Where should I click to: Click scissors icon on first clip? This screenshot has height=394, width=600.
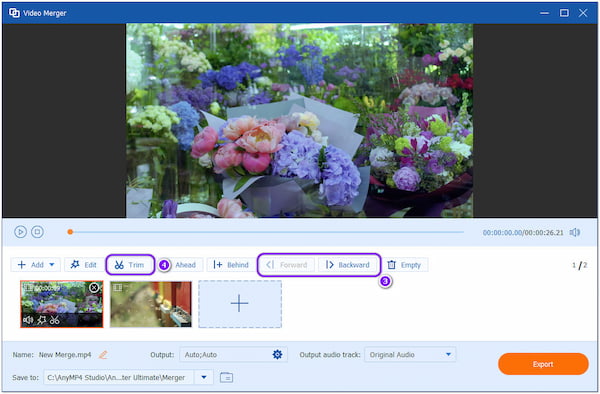click(55, 320)
